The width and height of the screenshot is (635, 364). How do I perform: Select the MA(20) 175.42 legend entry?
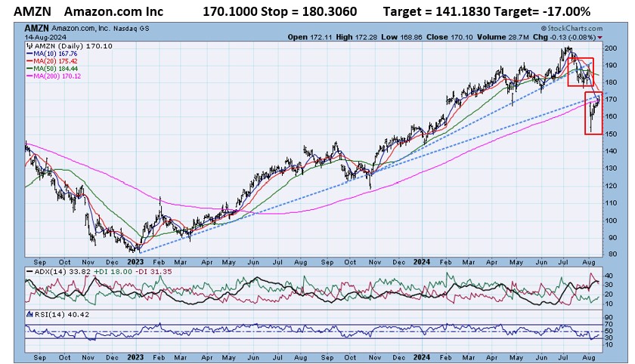click(x=52, y=61)
